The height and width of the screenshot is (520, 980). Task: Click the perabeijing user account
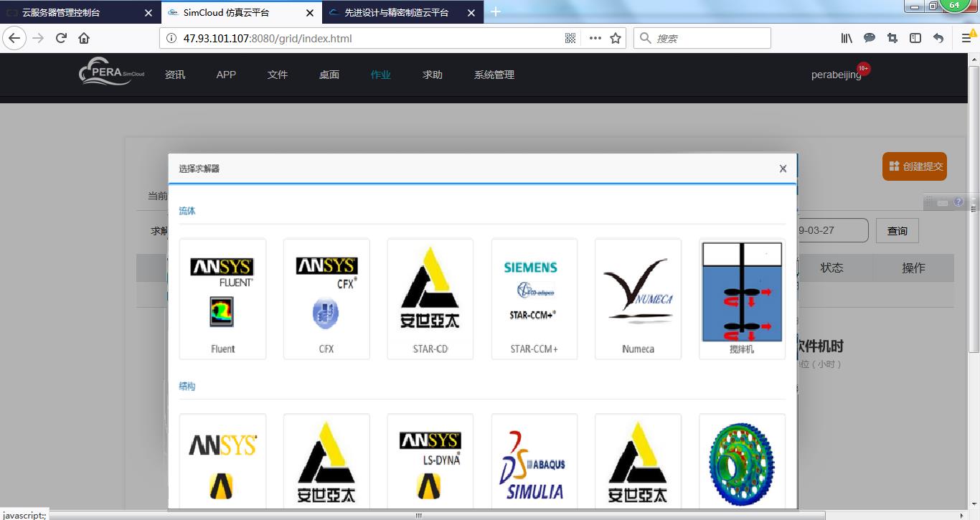pyautogui.click(x=836, y=75)
